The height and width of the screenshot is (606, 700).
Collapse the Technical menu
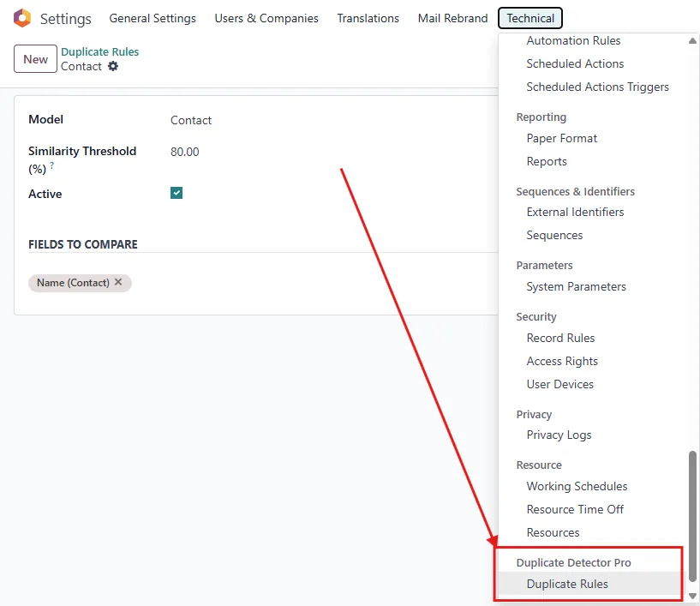(x=529, y=18)
